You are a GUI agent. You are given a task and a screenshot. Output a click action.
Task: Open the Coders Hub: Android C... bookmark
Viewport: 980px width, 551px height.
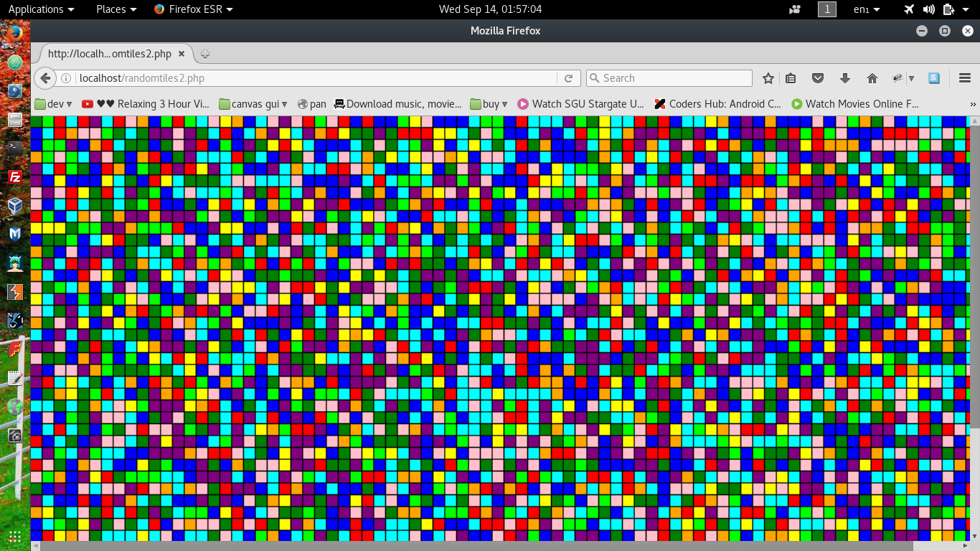718,104
